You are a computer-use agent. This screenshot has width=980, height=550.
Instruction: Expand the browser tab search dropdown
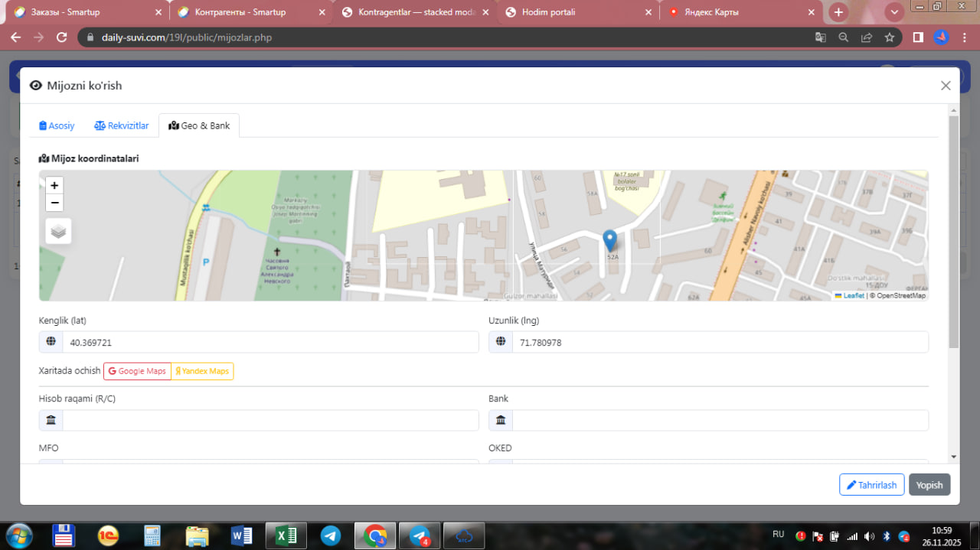[893, 12]
